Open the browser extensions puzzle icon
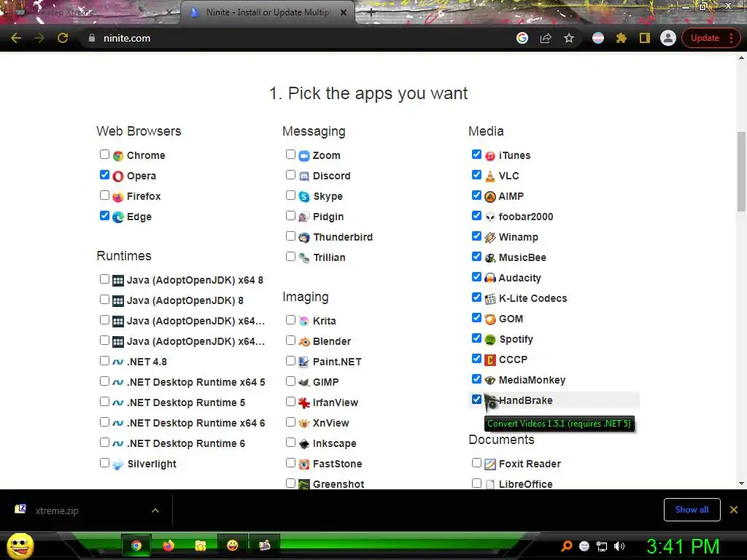The height and width of the screenshot is (560, 747). [622, 38]
